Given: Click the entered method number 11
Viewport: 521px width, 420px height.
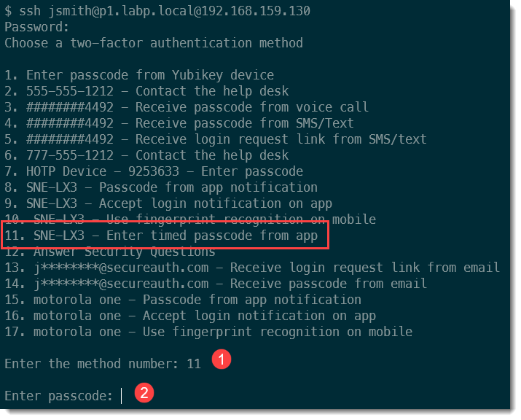Looking at the screenshot, I should pyautogui.click(x=194, y=364).
